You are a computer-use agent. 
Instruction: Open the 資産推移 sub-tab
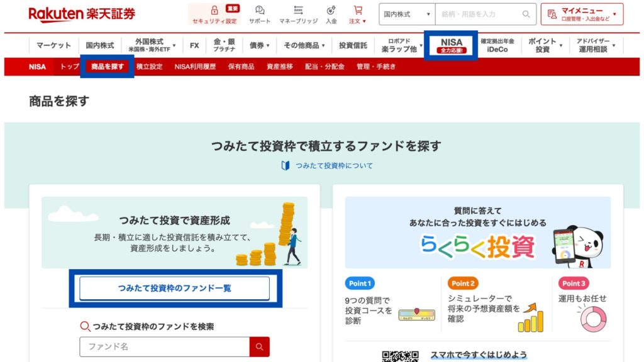coord(280,67)
